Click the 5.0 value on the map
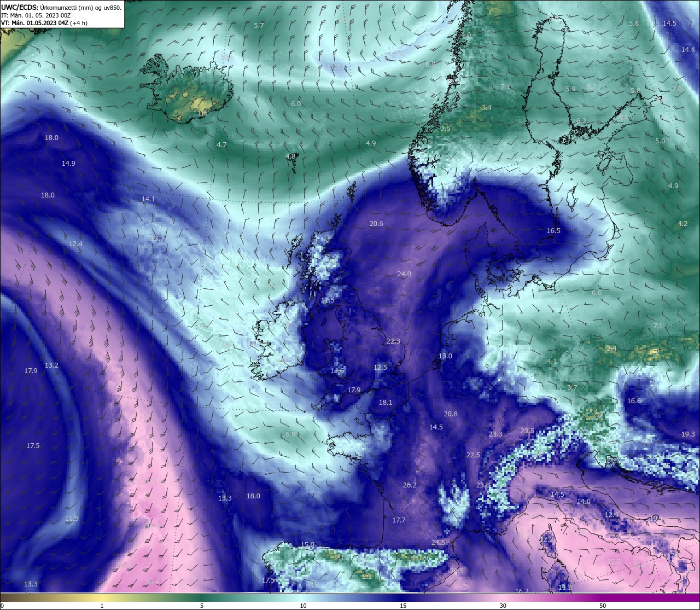The height and width of the screenshot is (610, 700). (x=660, y=141)
